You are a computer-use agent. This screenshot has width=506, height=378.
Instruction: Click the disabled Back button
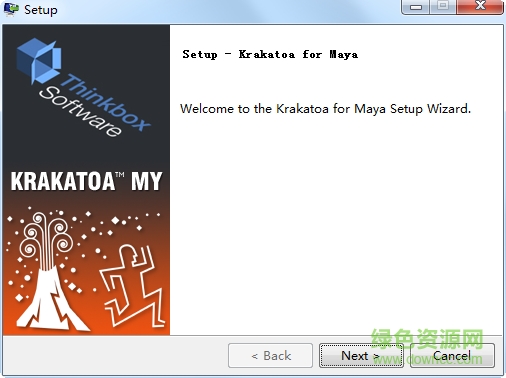270,356
